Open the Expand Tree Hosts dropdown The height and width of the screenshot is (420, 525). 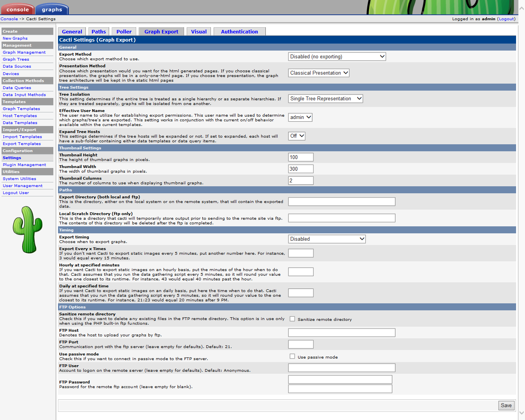[297, 136]
